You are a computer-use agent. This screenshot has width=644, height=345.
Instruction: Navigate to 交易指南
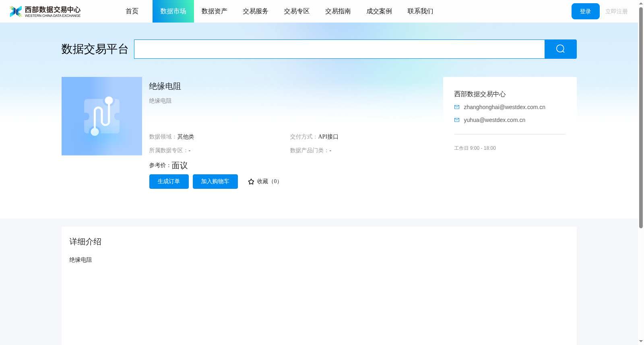pos(338,11)
